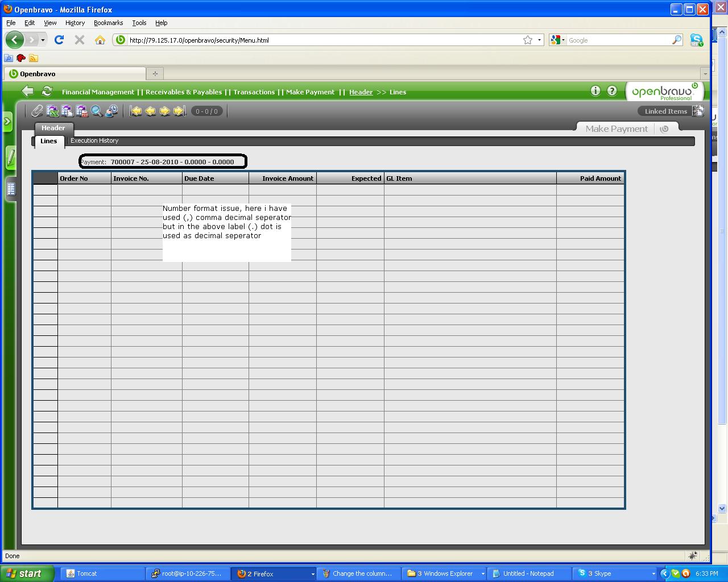Click the Linked Items documents icon
This screenshot has width=728, height=582.
(x=698, y=111)
